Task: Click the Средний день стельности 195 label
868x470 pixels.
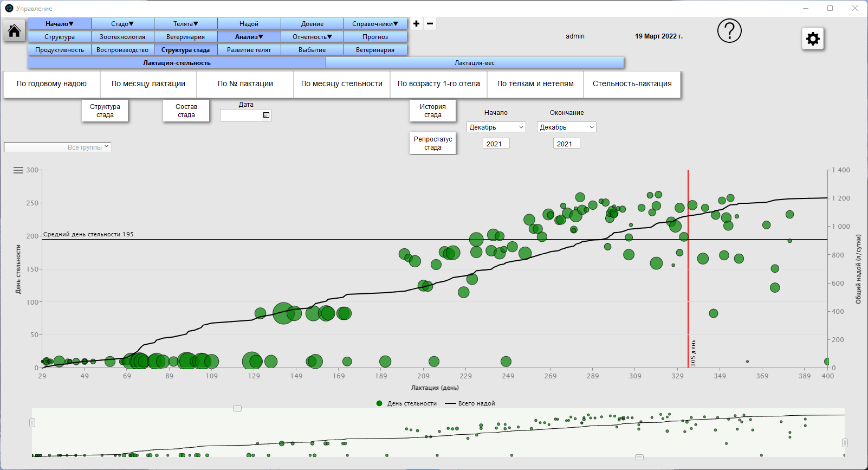Action: 88,234
